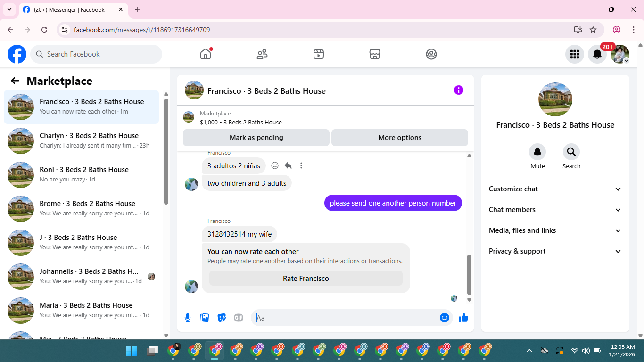Click the browser address bar
644x362 pixels.
coord(321,30)
